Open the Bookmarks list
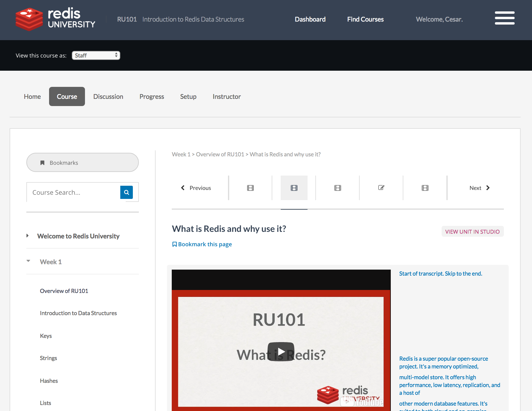The image size is (532, 411). (x=83, y=163)
